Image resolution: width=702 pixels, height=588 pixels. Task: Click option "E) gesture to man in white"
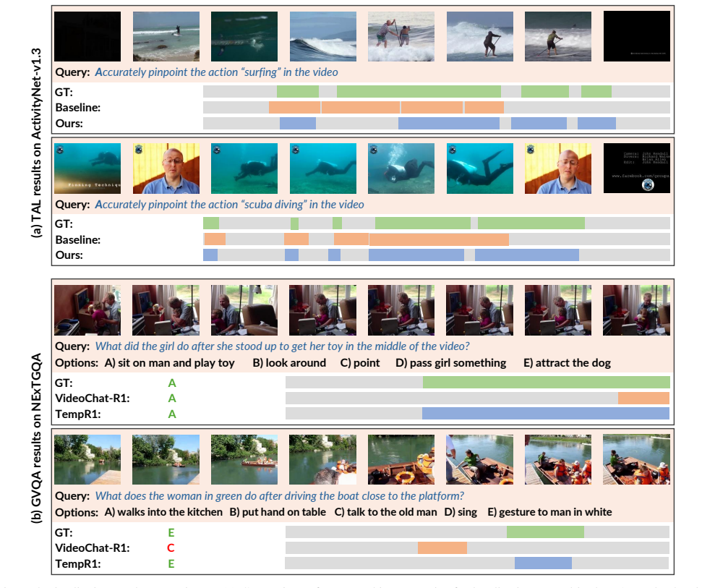point(549,512)
